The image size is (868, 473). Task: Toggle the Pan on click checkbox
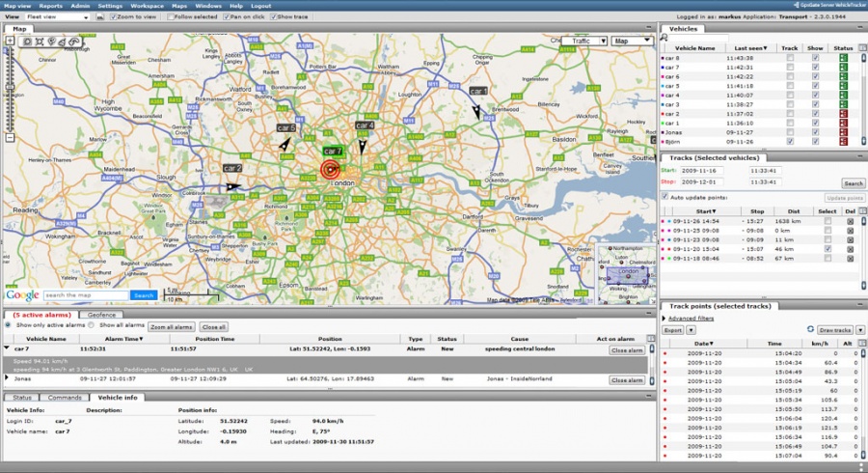[x=227, y=17]
